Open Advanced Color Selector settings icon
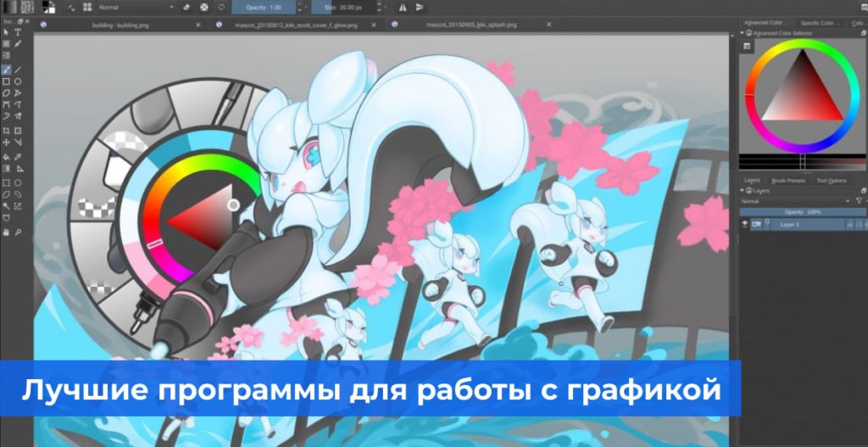868x447 pixels. coord(747,46)
